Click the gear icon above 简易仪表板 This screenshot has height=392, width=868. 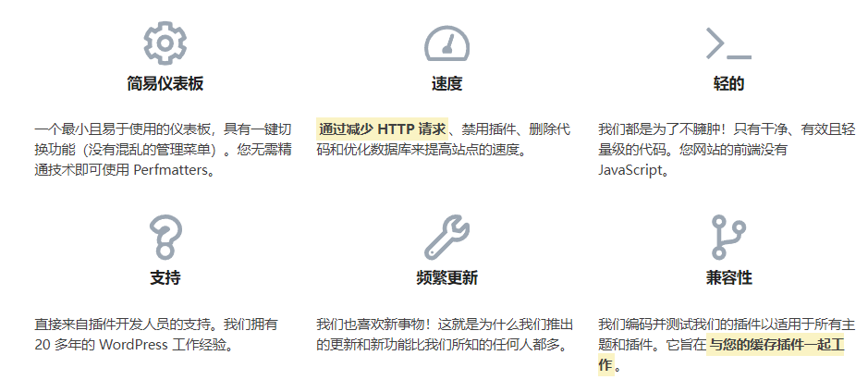pyautogui.click(x=165, y=43)
